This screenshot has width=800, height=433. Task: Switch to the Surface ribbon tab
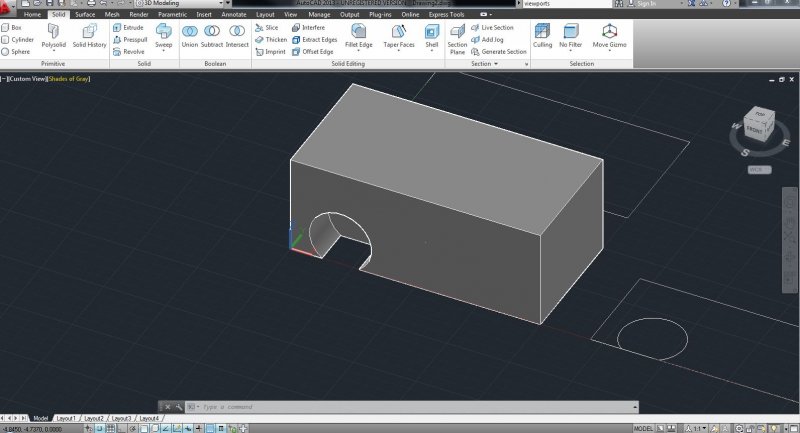point(84,15)
